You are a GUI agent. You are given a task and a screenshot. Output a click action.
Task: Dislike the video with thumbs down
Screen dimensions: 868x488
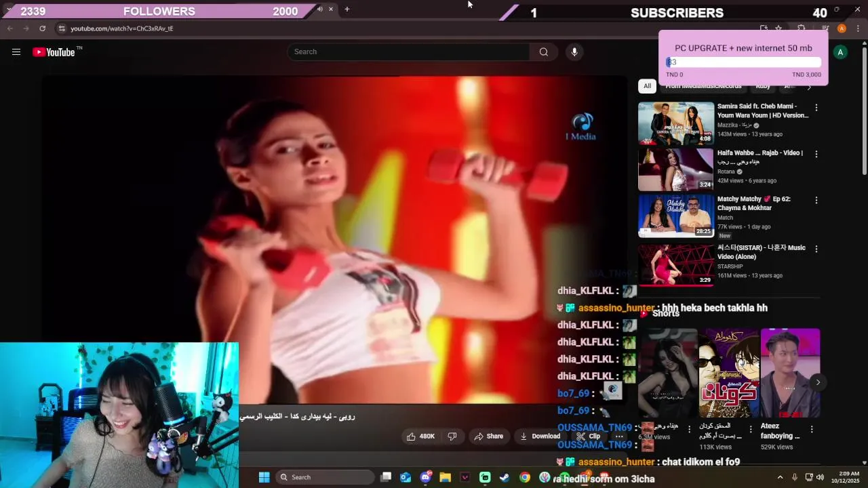452,436
